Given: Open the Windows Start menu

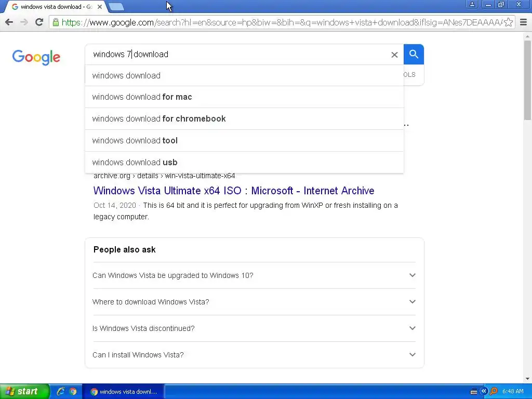Looking at the screenshot, I should pos(24,392).
